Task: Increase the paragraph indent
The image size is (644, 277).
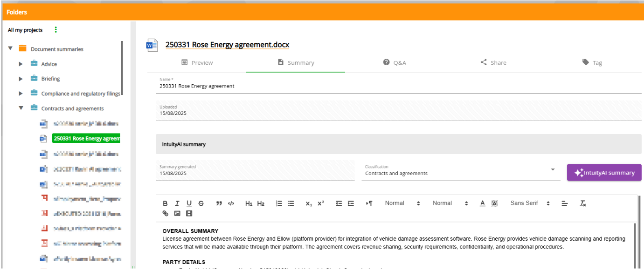Action: click(x=351, y=203)
